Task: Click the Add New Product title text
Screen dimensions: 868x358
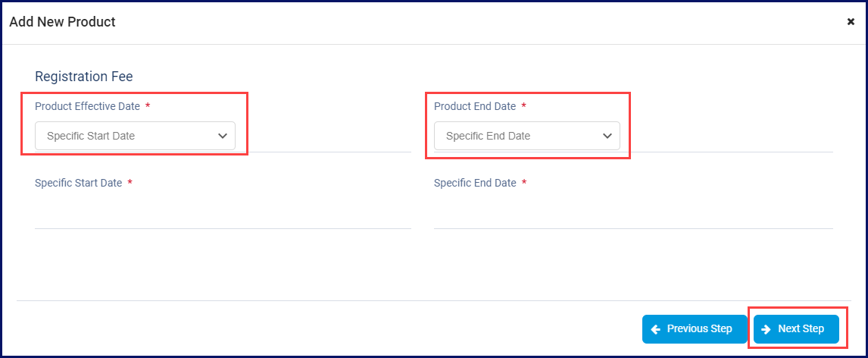Action: coord(62,22)
